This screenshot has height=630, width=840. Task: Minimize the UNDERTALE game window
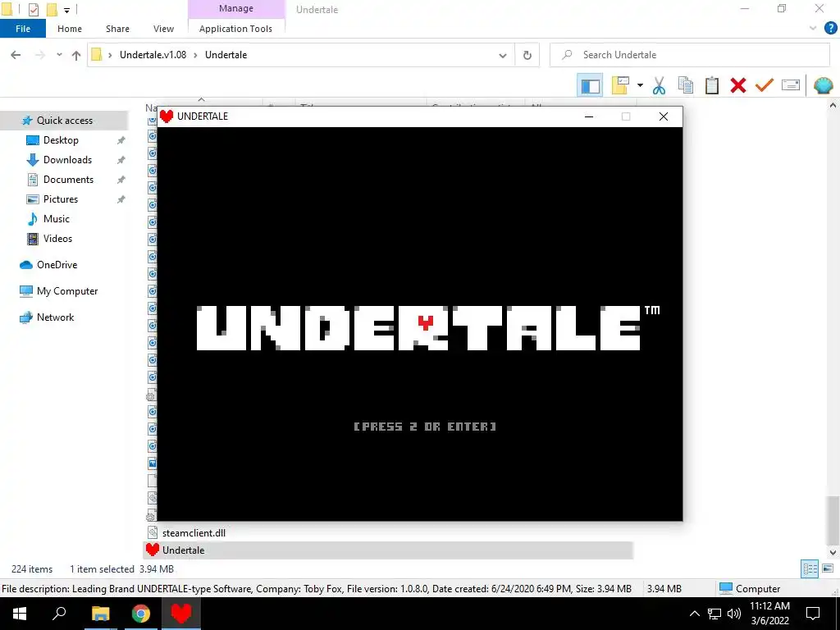click(x=589, y=116)
